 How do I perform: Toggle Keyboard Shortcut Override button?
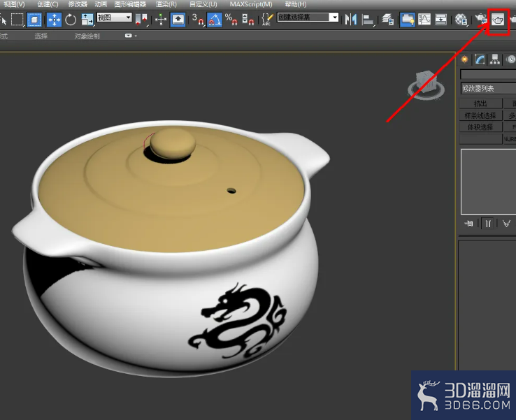click(178, 20)
